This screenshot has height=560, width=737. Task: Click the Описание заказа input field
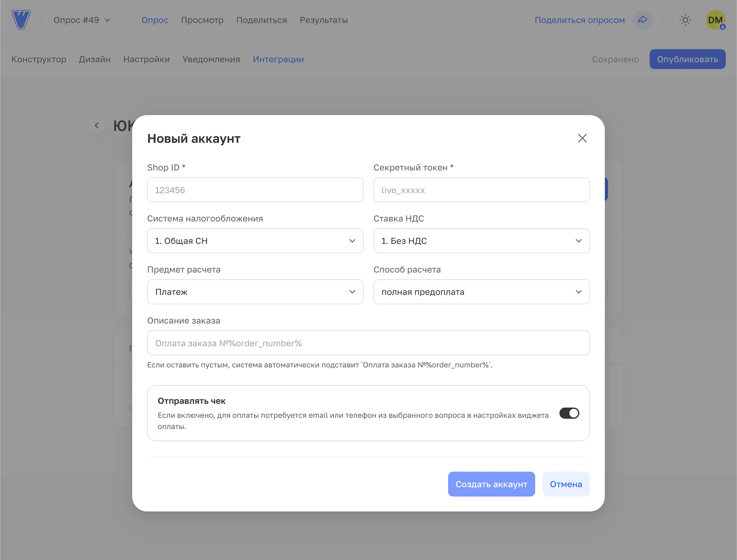pyautogui.click(x=368, y=343)
